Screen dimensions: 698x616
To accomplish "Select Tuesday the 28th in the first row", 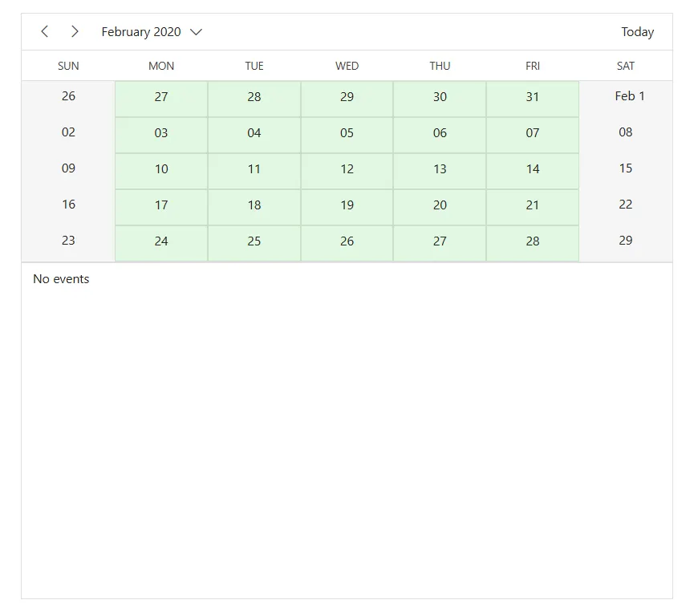I will [x=254, y=99].
